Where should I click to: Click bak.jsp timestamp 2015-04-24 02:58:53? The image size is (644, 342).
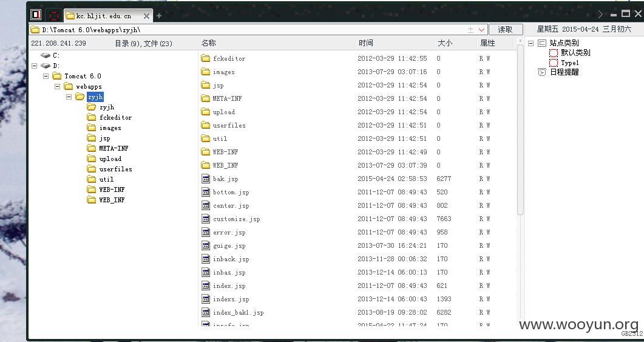click(x=392, y=179)
